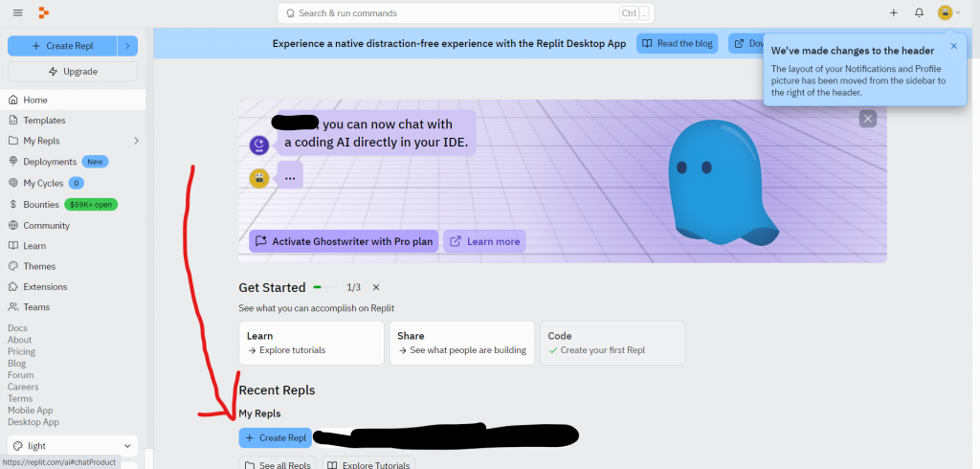Expand the Create Repl arrow options

pos(127,46)
